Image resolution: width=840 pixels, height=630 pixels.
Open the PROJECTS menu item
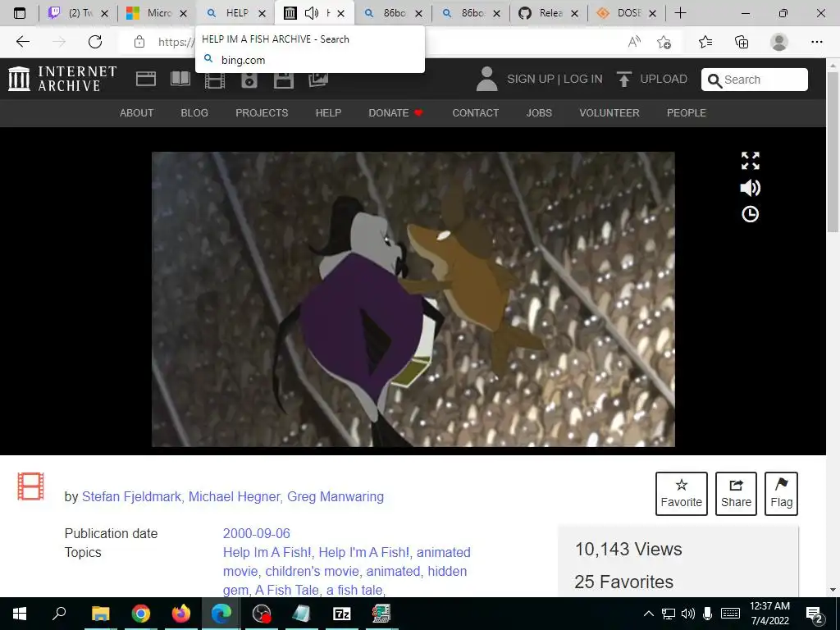tap(262, 113)
